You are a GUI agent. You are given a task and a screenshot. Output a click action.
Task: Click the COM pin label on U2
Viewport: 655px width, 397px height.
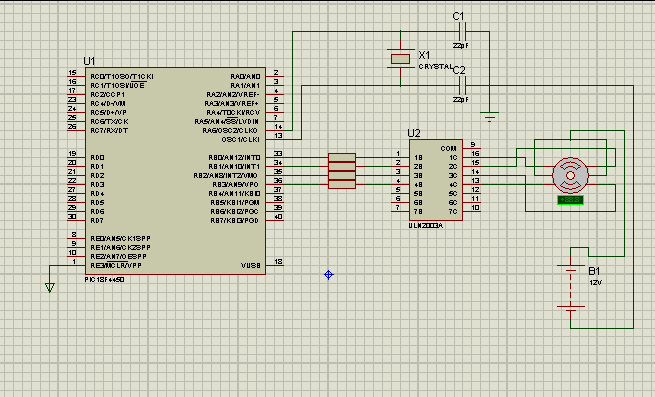coord(448,149)
